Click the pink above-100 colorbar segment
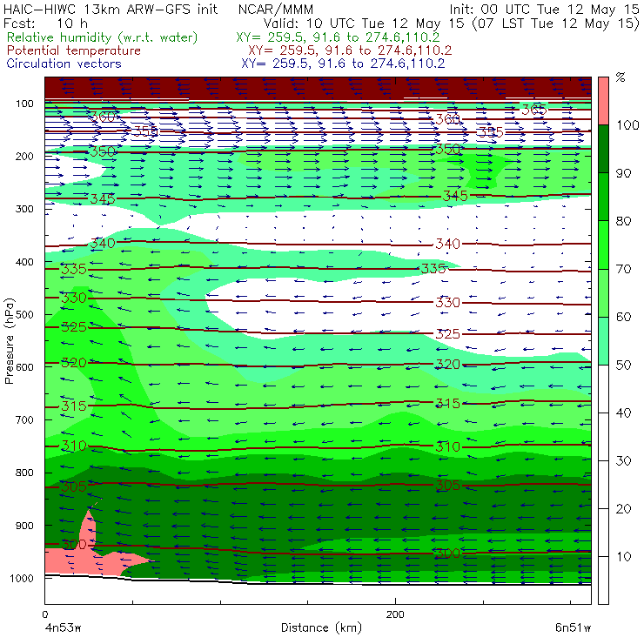644x644 pixels. click(603, 101)
